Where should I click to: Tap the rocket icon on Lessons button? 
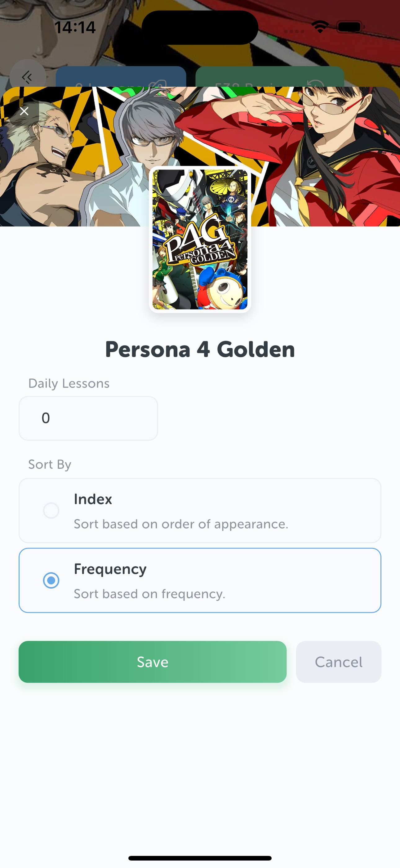point(158,83)
